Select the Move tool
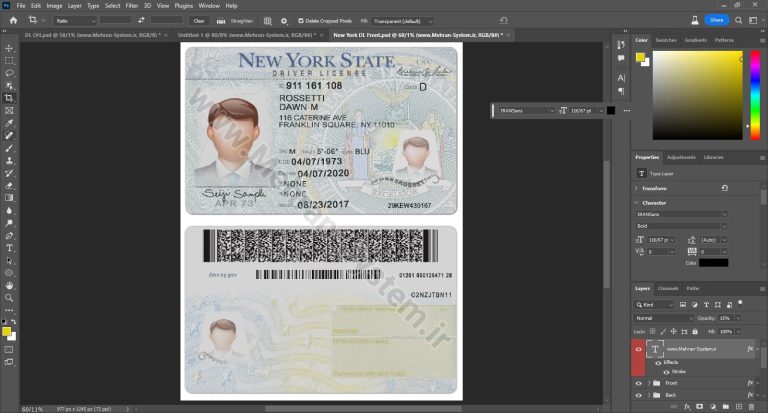Viewport: 768px width, 413px height. tap(9, 48)
